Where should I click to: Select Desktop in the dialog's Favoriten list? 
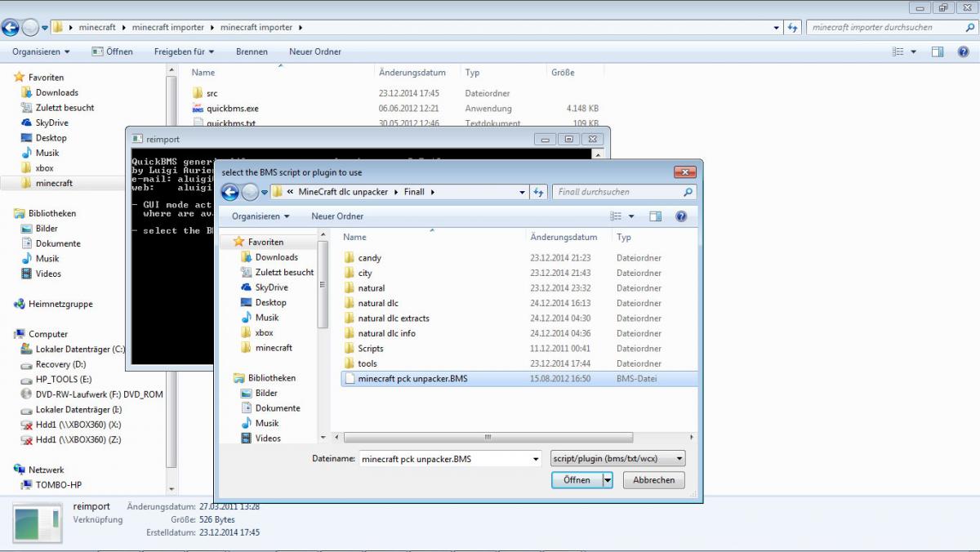coord(270,302)
